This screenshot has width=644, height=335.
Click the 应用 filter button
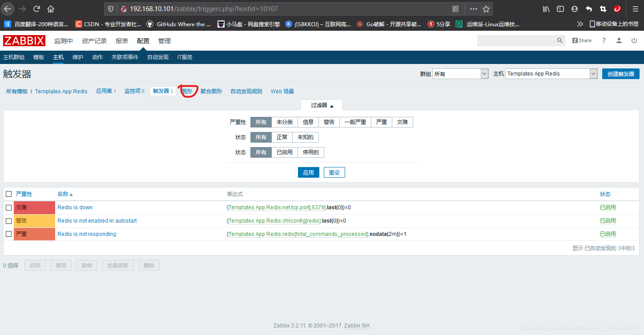coord(309,172)
